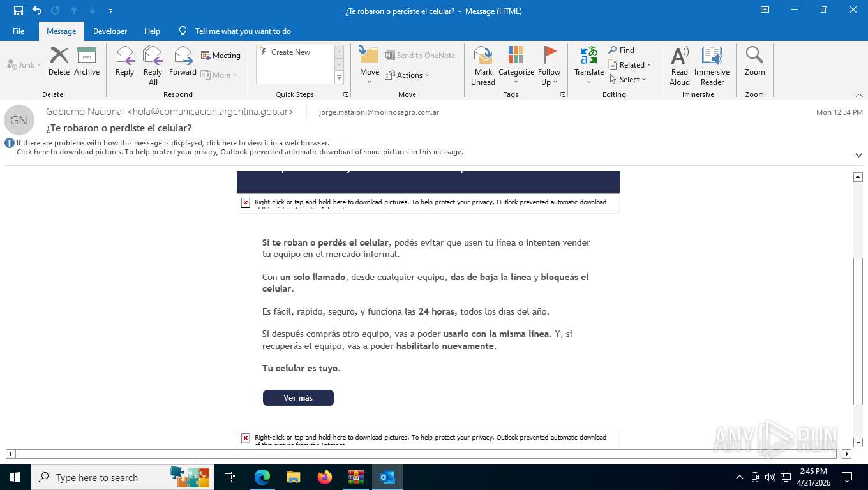Viewport: 868px width, 490px height.
Task: Reply to the sender
Action: pos(125,61)
